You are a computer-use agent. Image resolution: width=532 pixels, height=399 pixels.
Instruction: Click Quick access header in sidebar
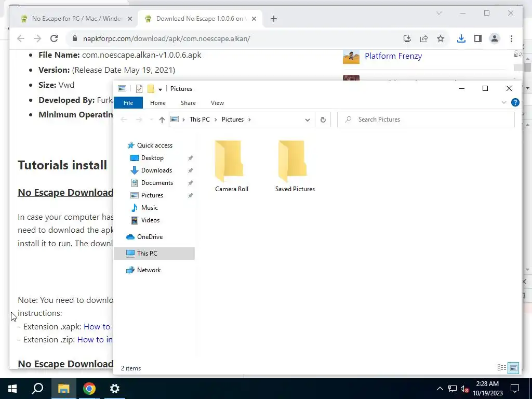point(154,145)
